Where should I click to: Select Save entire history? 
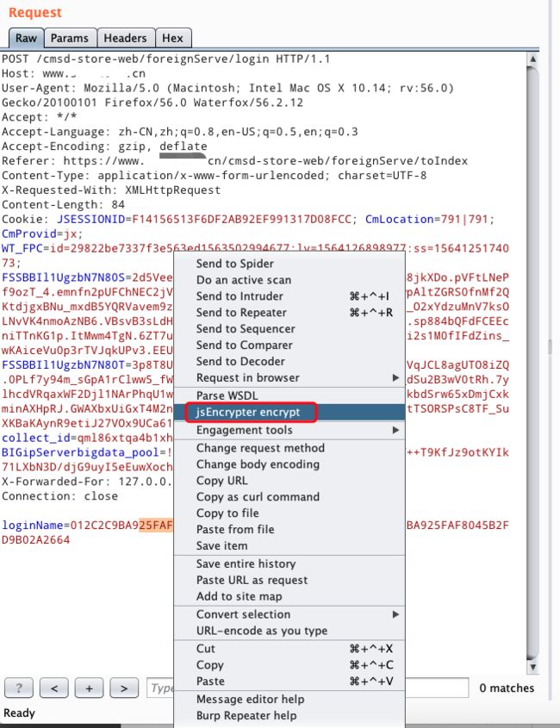click(x=289, y=563)
